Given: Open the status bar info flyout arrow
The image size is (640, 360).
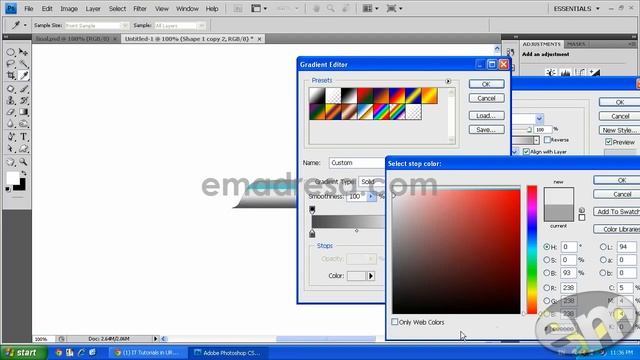Looking at the screenshot, I should pyautogui.click(x=155, y=339).
